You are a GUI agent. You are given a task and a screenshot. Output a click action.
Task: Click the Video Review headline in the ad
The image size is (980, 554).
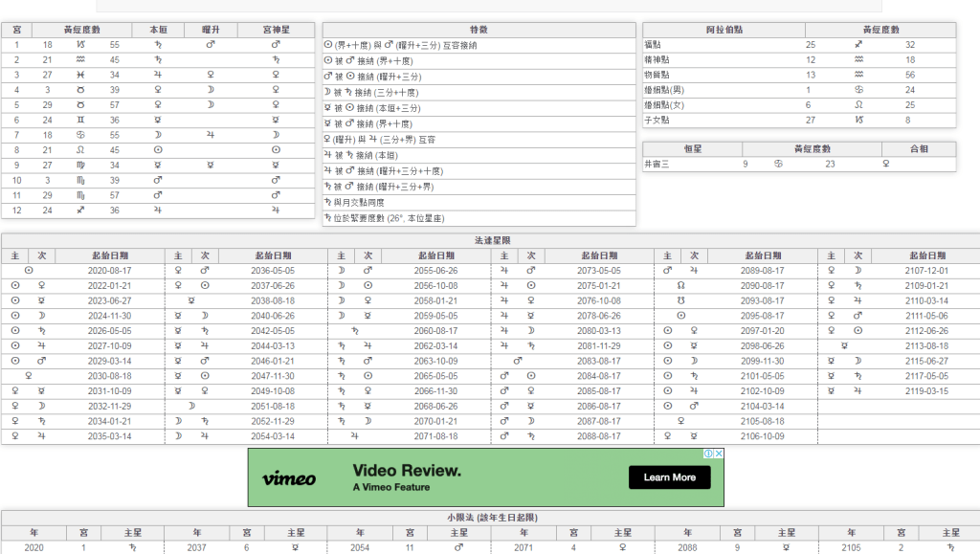click(406, 471)
